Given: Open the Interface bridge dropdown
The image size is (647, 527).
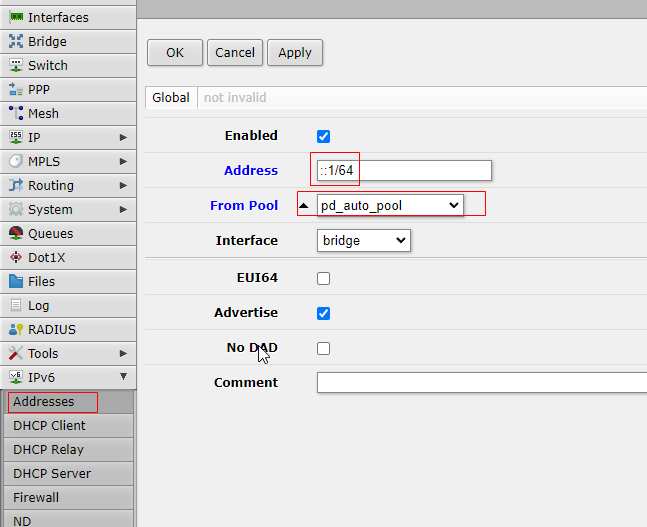Looking at the screenshot, I should point(364,240).
